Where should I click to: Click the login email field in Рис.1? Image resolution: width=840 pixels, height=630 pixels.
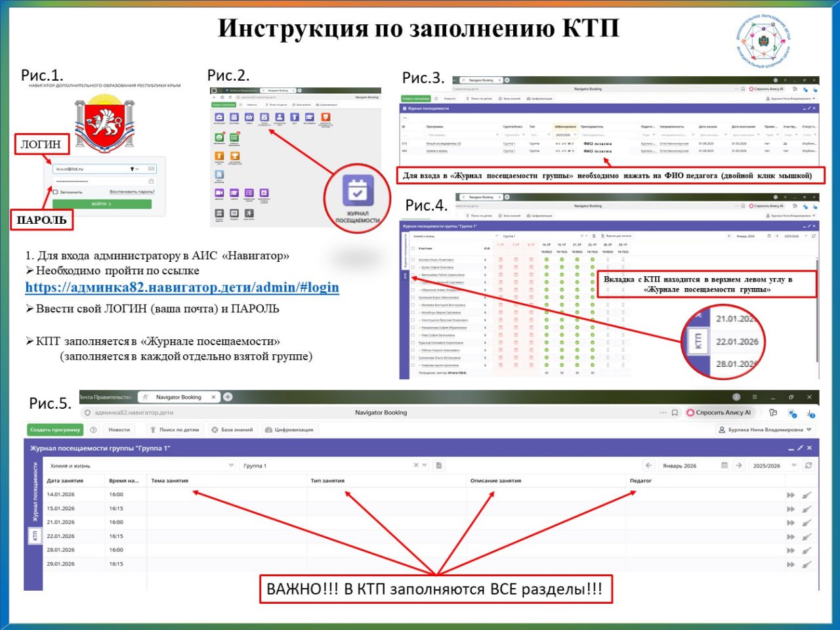104,169
